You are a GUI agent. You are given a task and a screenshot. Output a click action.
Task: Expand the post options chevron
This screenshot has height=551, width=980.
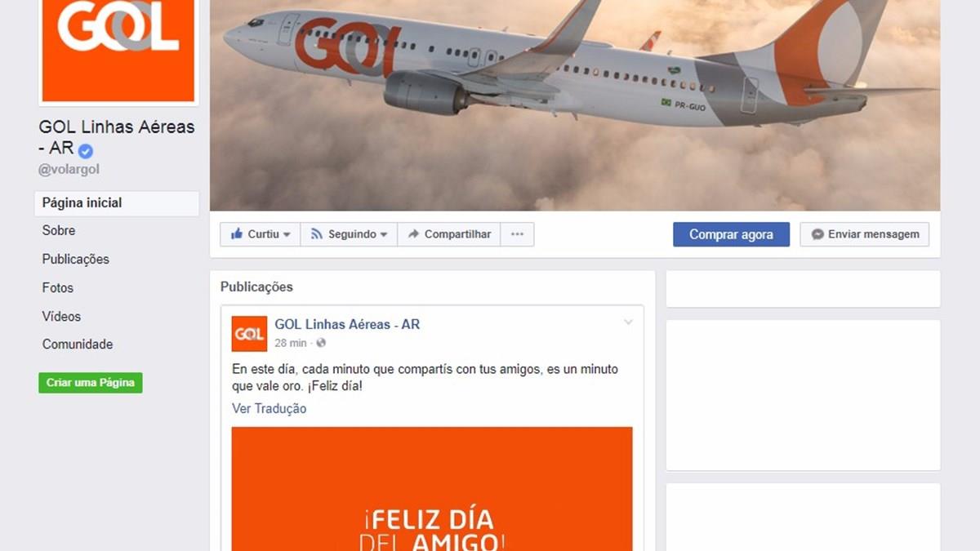[628, 322]
